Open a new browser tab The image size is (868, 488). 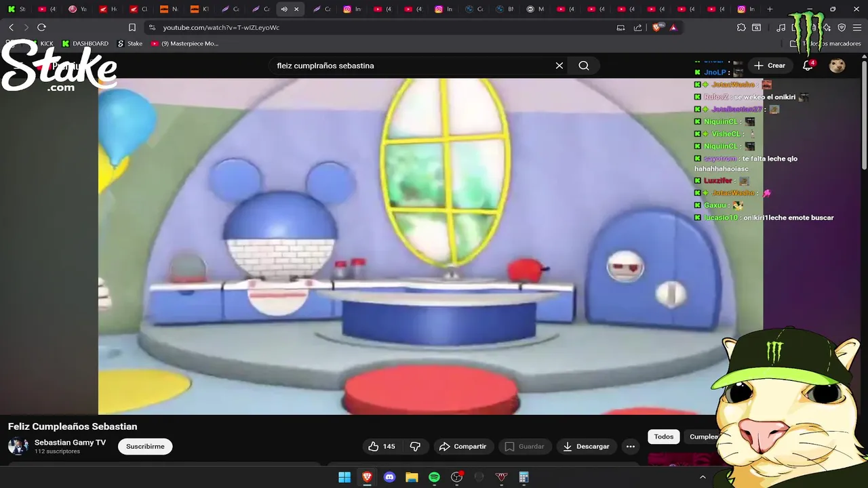pyautogui.click(x=770, y=9)
